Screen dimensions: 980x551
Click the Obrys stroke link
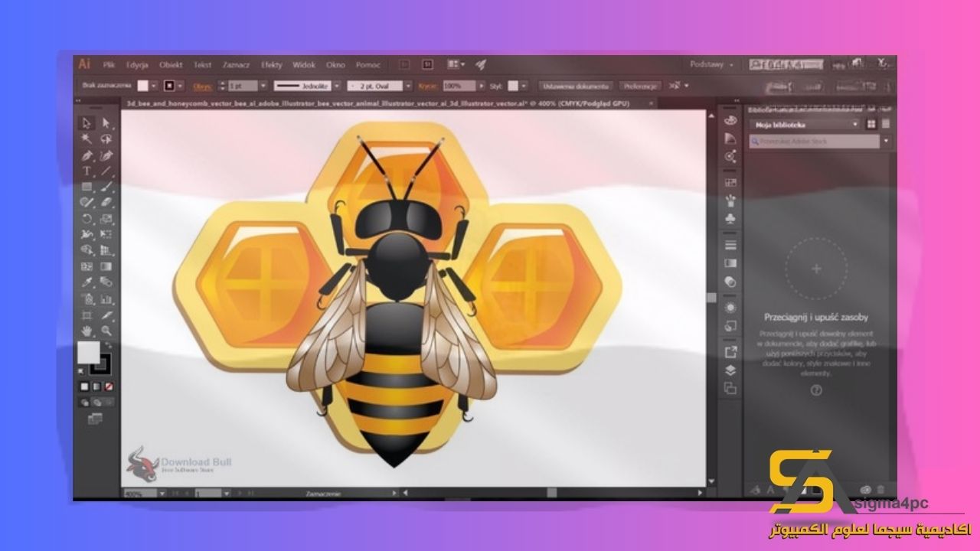click(x=202, y=86)
